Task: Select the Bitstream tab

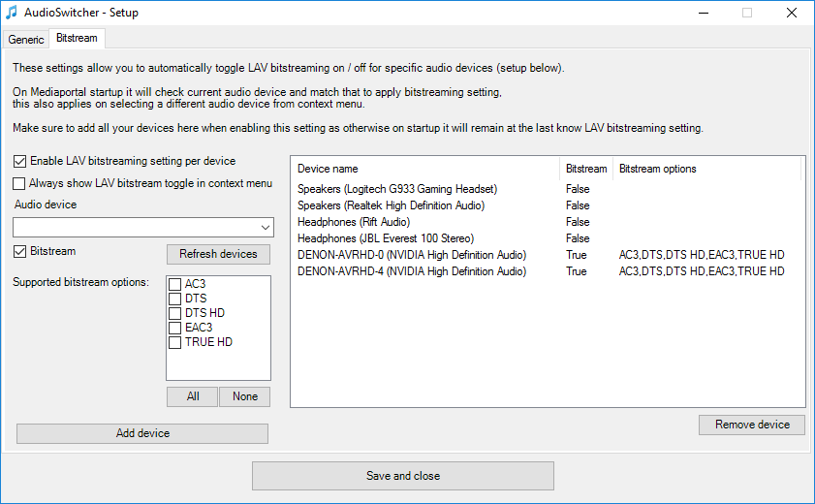Action: coord(77,38)
